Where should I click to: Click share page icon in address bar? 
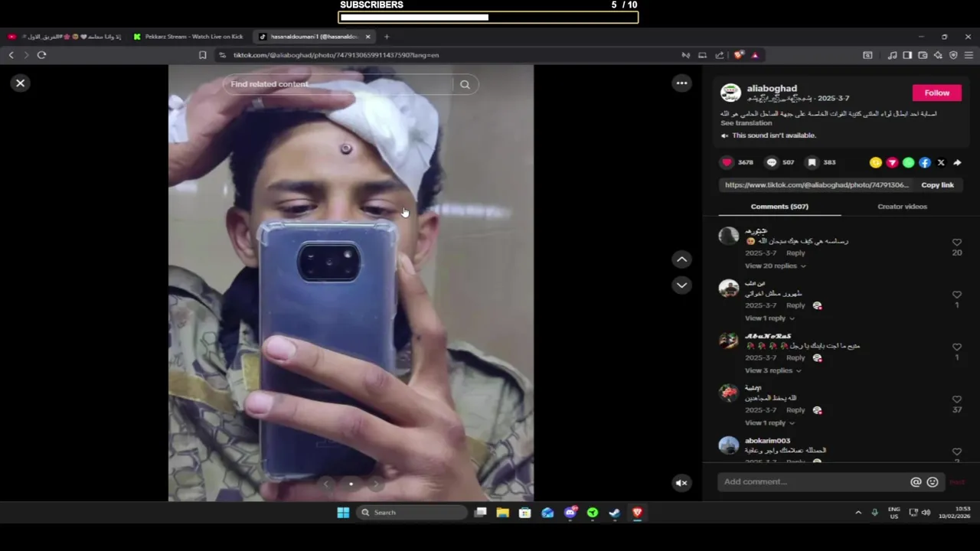tap(720, 55)
